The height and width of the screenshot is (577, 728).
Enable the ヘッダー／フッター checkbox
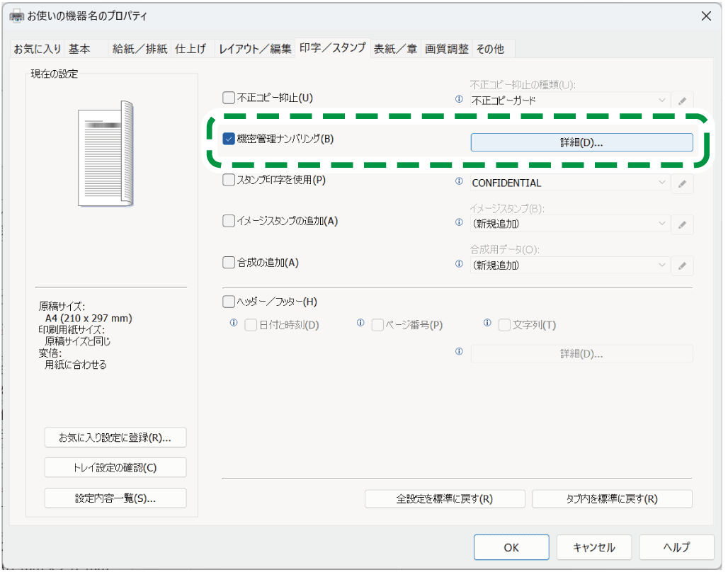229,302
